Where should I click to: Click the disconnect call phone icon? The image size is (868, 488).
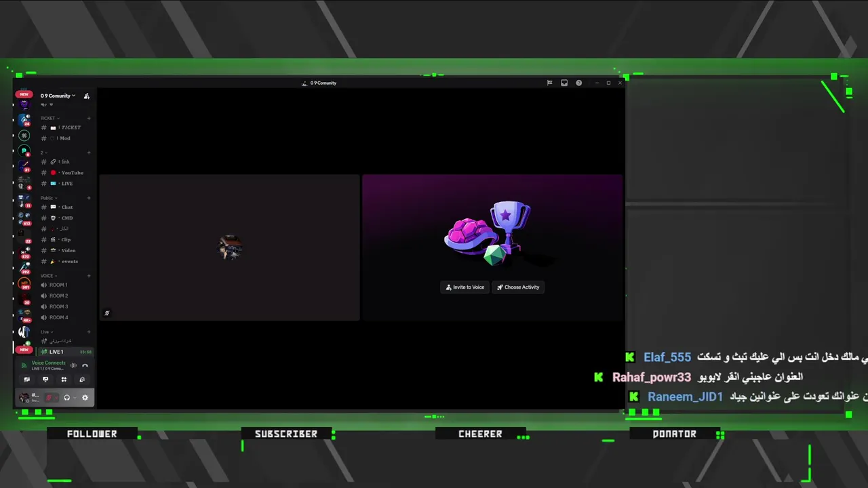(85, 366)
